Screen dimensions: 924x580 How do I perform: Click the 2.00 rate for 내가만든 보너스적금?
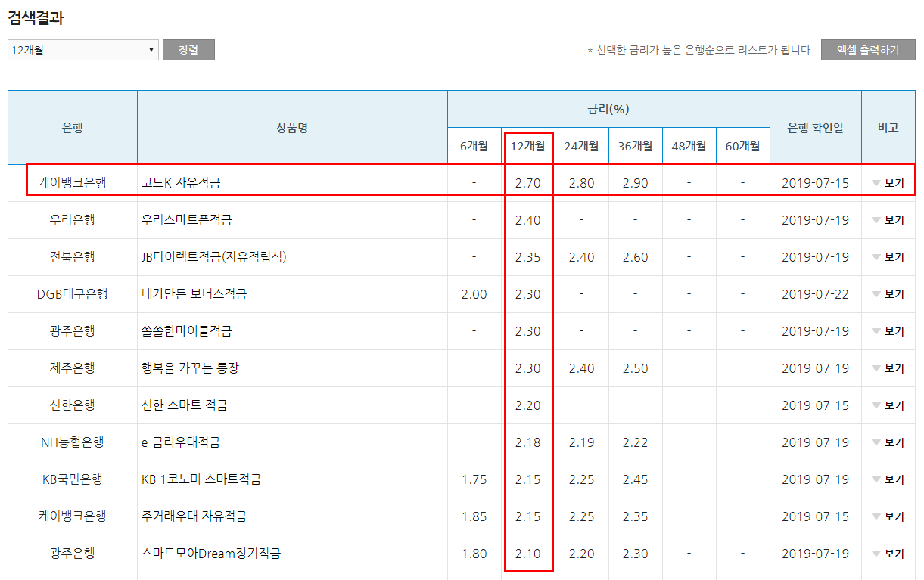(x=474, y=294)
